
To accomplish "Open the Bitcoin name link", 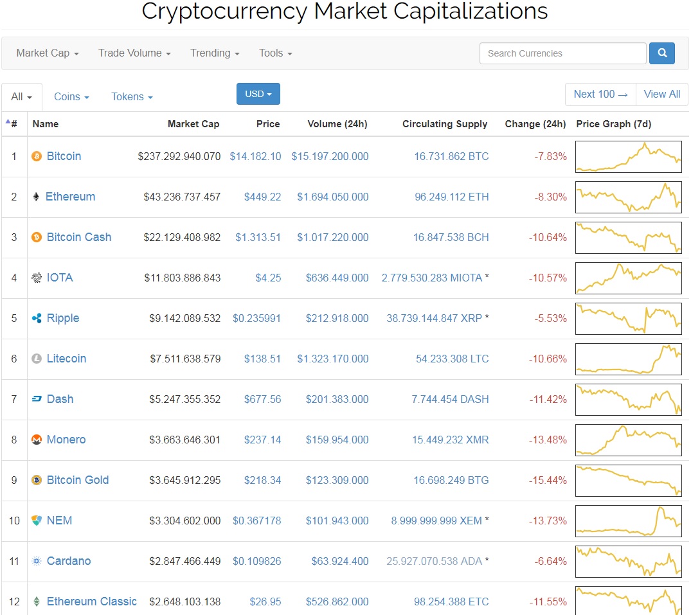I will click(64, 156).
